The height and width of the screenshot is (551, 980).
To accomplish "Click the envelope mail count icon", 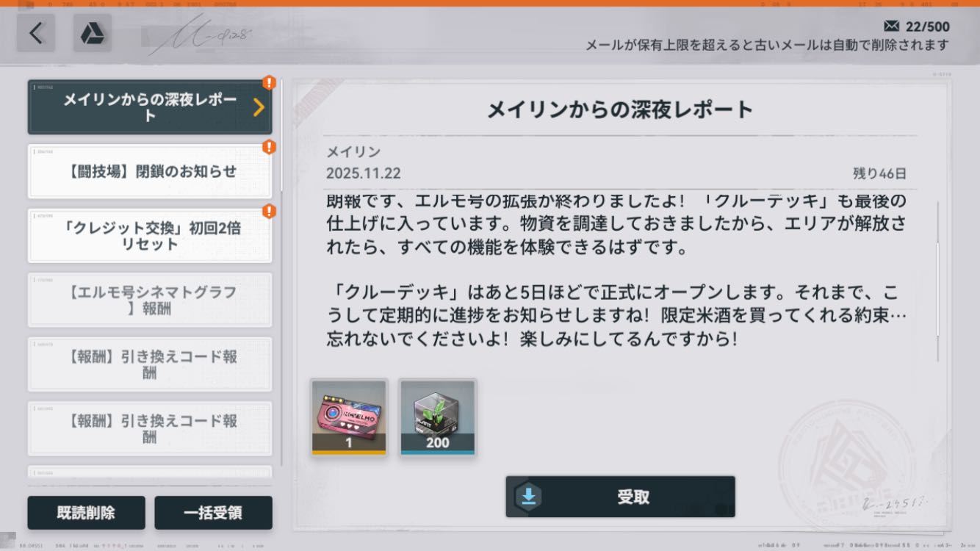I will point(892,26).
